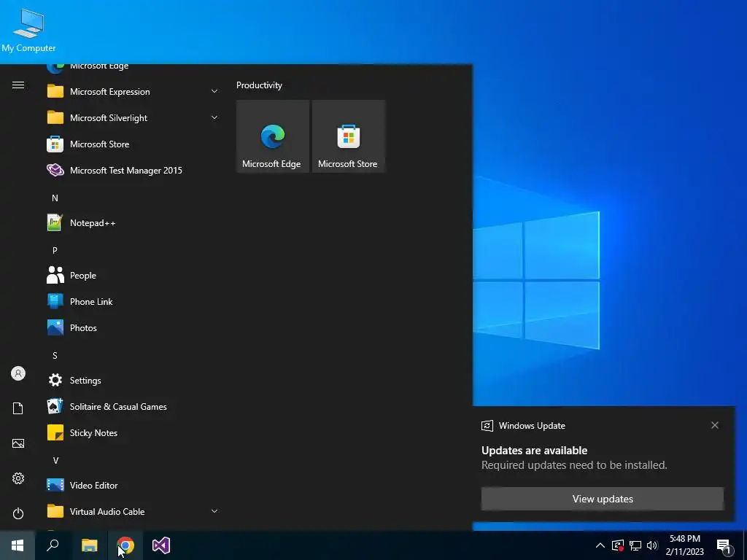The height and width of the screenshot is (560, 747).
Task: Launch Microsoft Store from app list
Action: [x=133, y=144]
